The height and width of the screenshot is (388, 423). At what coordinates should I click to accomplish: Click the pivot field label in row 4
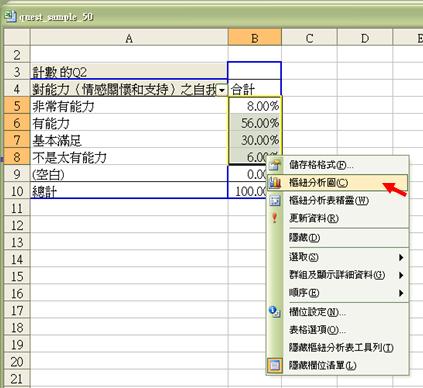click(124, 89)
